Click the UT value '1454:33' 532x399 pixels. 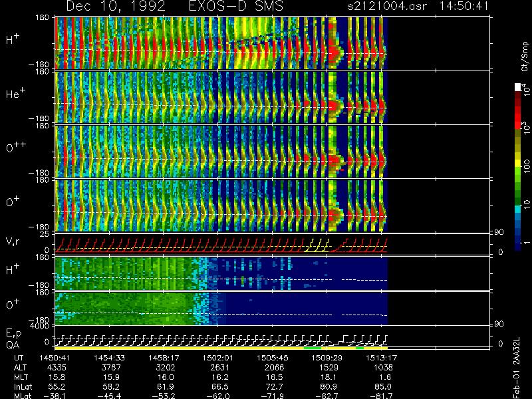109,358
